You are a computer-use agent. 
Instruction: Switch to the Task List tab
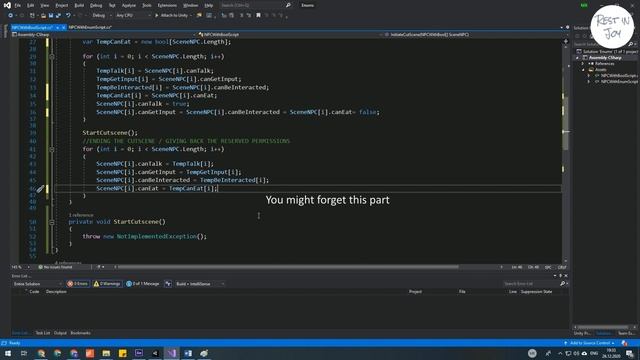coord(42,333)
